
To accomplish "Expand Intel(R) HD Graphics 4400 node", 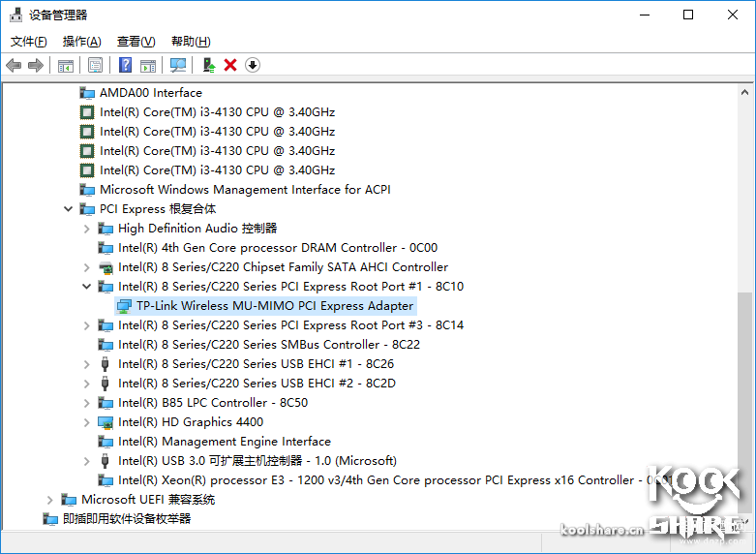I will [86, 422].
